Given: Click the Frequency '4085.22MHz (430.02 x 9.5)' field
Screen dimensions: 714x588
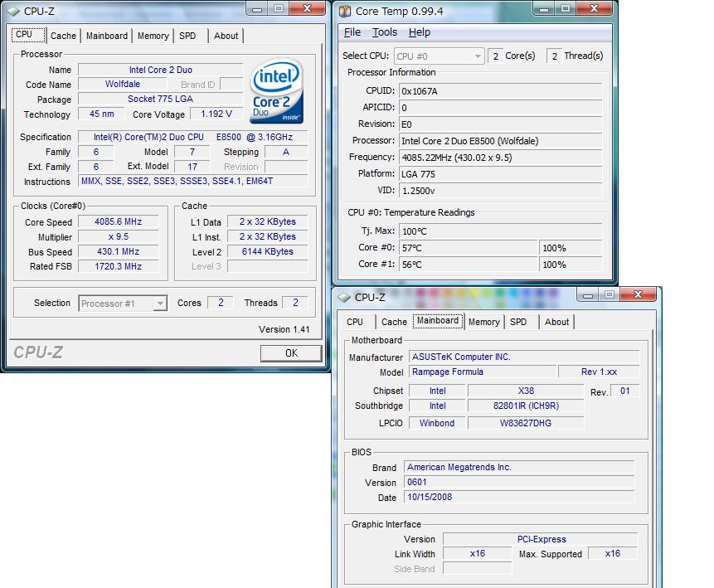Looking at the screenshot, I should click(500, 158).
